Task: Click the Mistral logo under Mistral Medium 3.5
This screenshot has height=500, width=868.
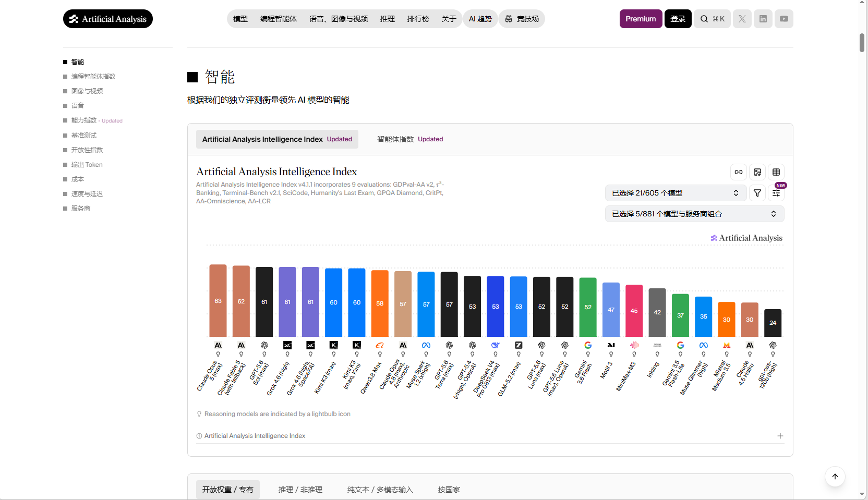Action: click(727, 345)
